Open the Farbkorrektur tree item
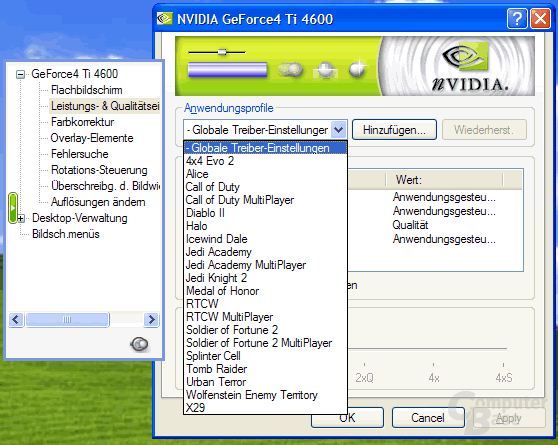Viewport: 558px width, 445px height. tap(83, 122)
